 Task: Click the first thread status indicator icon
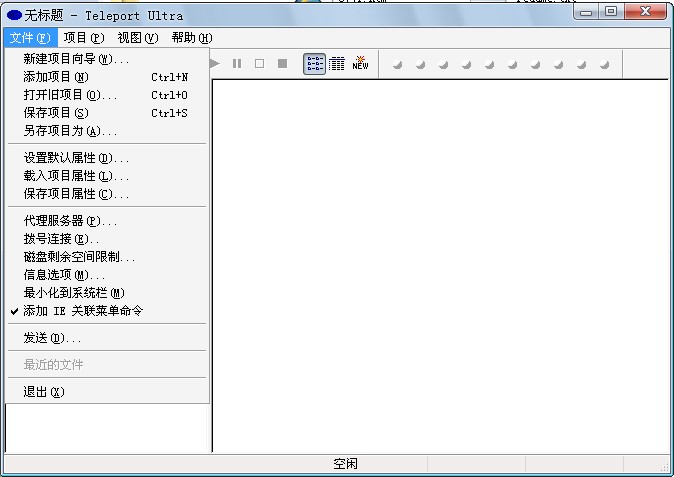coord(397,65)
